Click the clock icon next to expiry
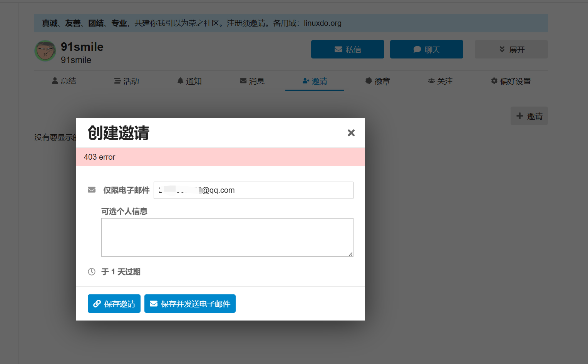 (x=92, y=272)
